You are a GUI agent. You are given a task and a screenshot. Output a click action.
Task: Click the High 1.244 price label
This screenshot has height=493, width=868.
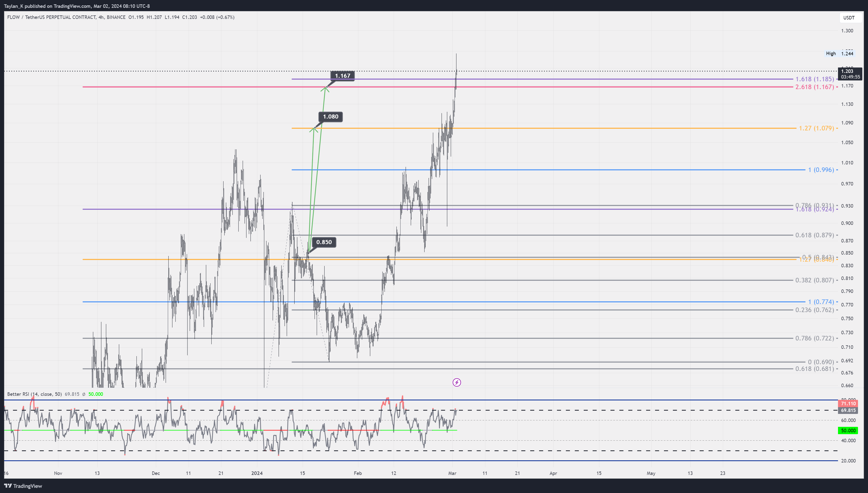[840, 53]
